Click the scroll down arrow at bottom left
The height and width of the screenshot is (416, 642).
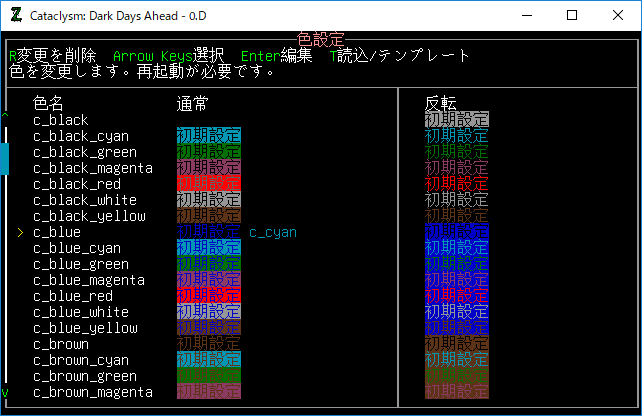point(4,392)
